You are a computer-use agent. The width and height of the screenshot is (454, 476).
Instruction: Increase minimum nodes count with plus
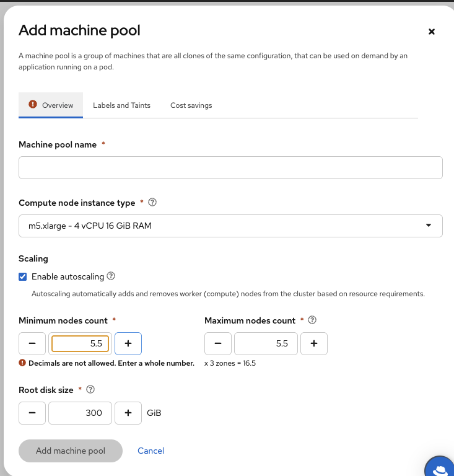point(128,343)
